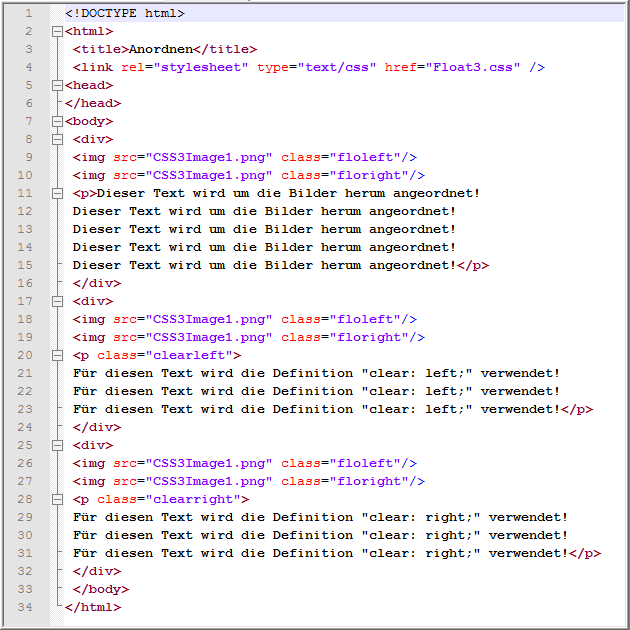
Task: Click the "clearleft" class value
Action: pos(189,355)
